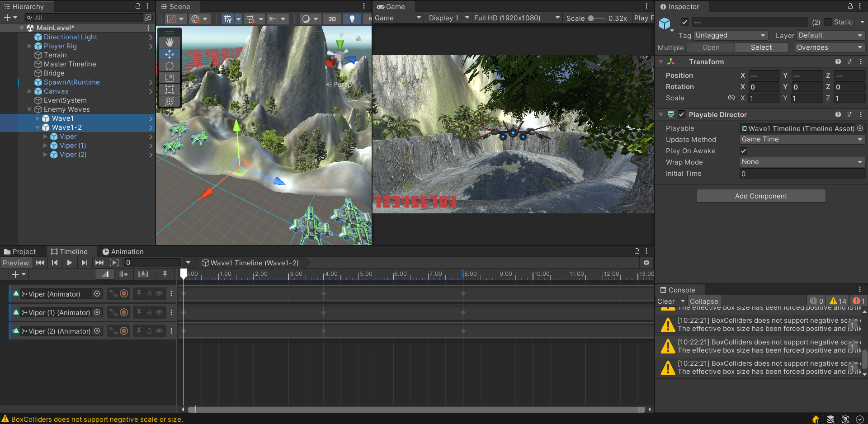Screen dimensions: 868x424
Task: Expand Viper (2) child object
Action: 45,155
